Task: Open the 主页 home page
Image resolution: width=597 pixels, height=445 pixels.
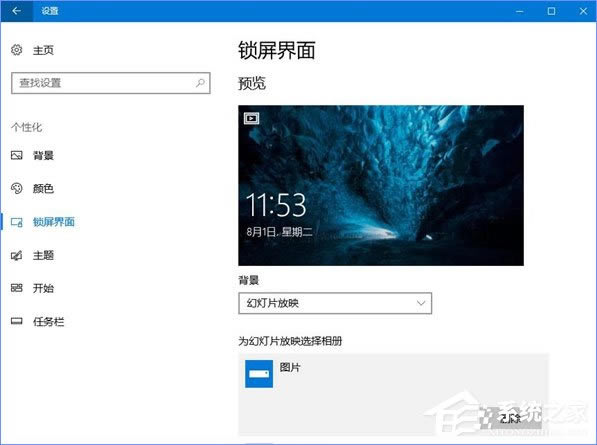Action: pyautogui.click(x=43, y=50)
